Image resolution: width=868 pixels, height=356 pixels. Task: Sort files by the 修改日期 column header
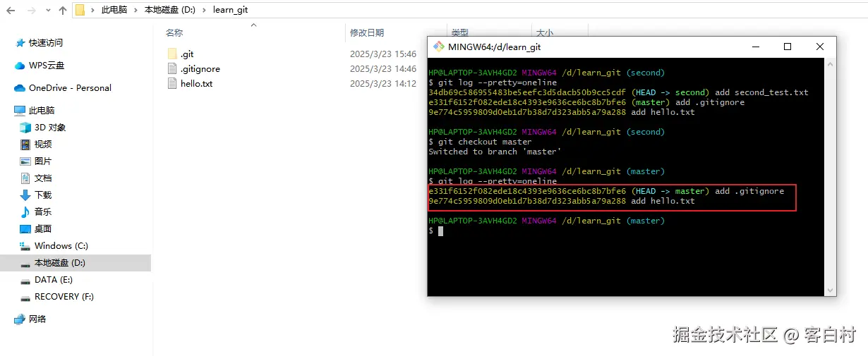coord(367,32)
